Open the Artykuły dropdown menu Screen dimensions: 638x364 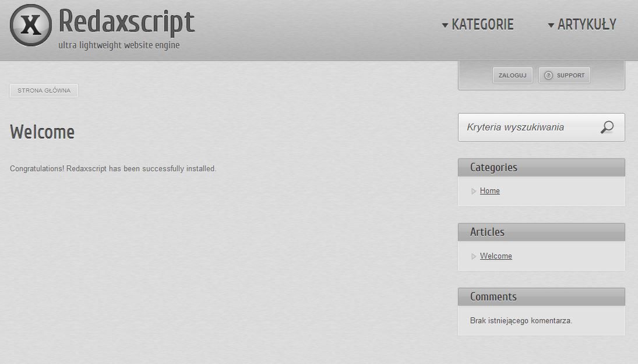tap(582, 25)
